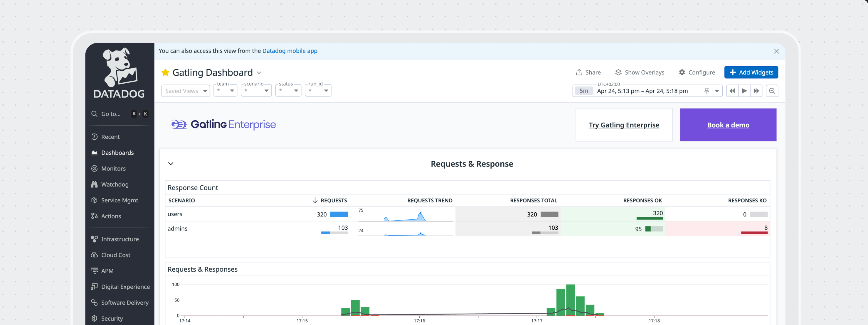Collapse the Requests & Response group
The height and width of the screenshot is (325, 868).
point(171,163)
